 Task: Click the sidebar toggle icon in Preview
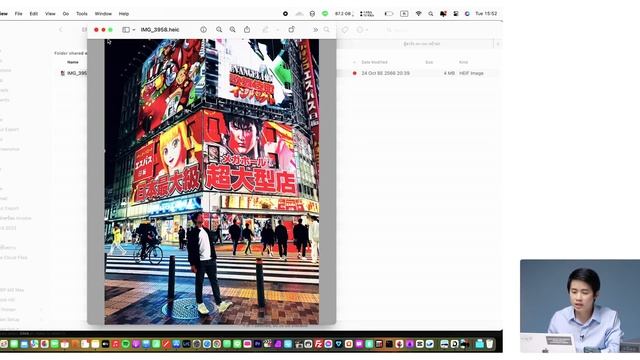coord(126,30)
